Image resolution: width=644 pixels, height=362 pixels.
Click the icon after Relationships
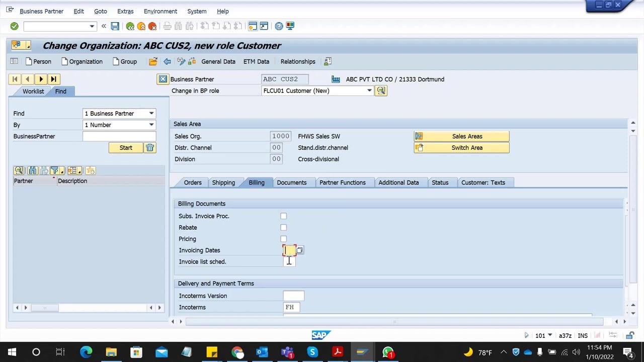[328, 61]
